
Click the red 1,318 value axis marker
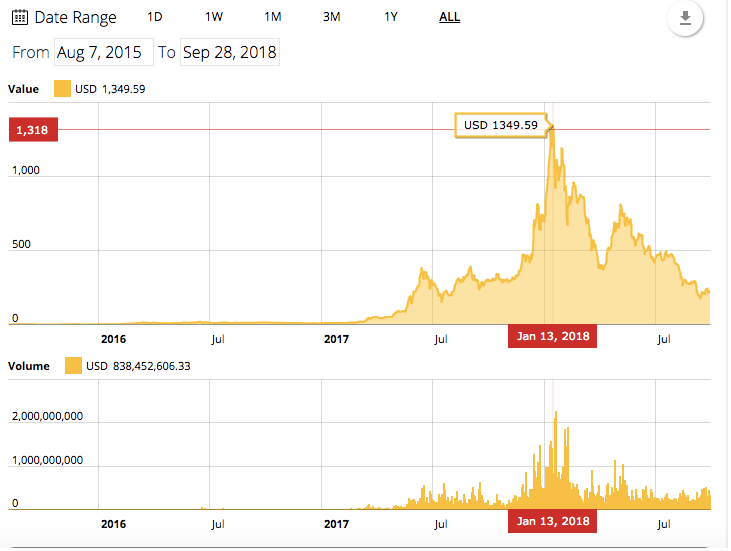pyautogui.click(x=34, y=130)
